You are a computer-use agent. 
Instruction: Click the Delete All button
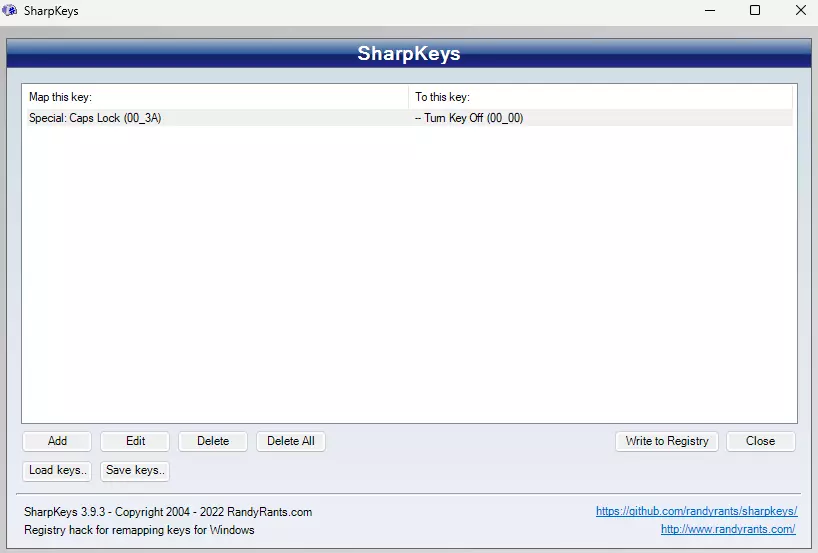pos(291,441)
